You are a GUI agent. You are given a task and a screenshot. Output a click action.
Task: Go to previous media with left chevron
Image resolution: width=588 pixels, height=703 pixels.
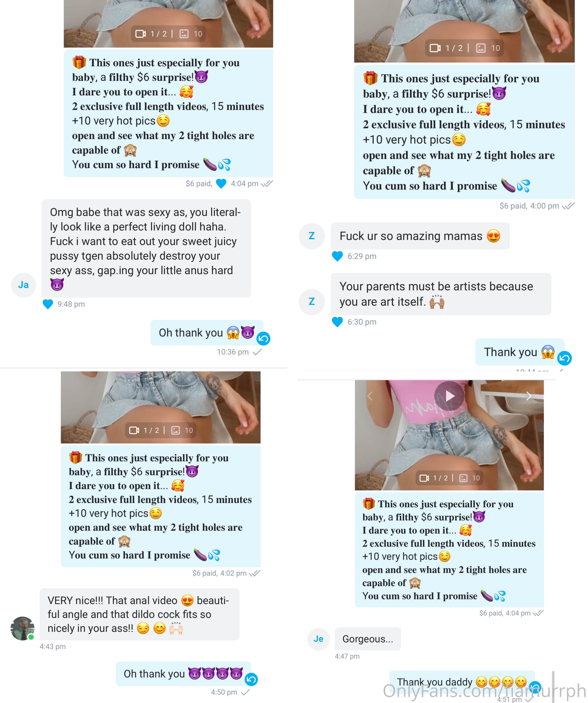pyautogui.click(x=370, y=396)
